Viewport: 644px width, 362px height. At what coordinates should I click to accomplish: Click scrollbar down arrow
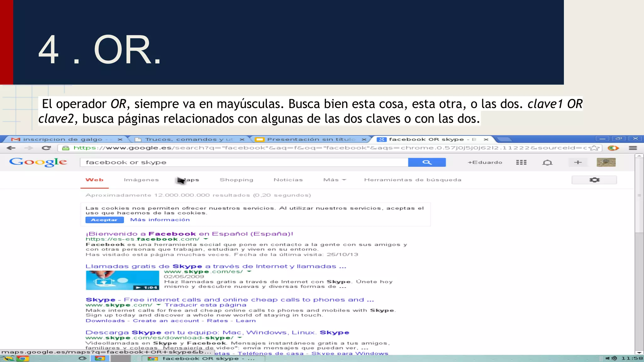(x=639, y=353)
